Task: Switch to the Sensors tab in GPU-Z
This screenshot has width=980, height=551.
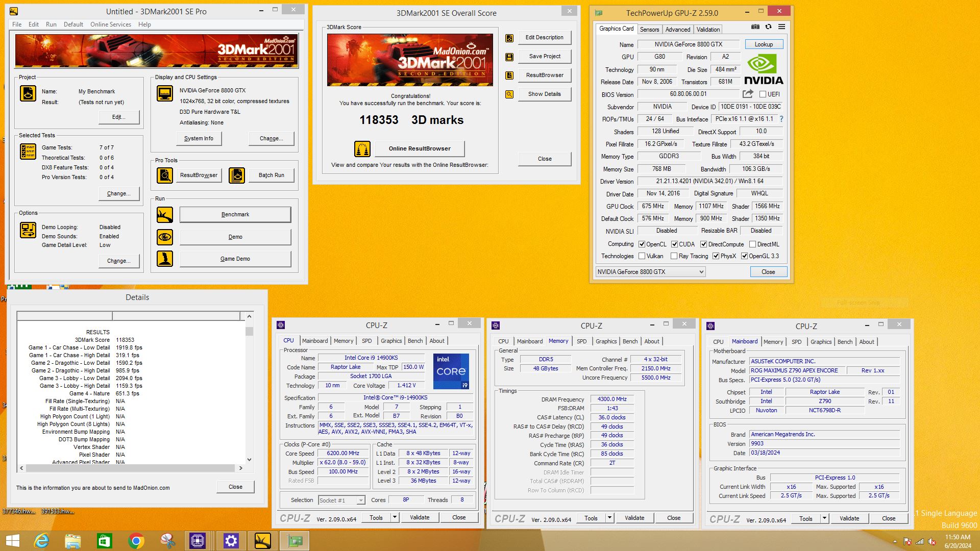Action: [649, 30]
